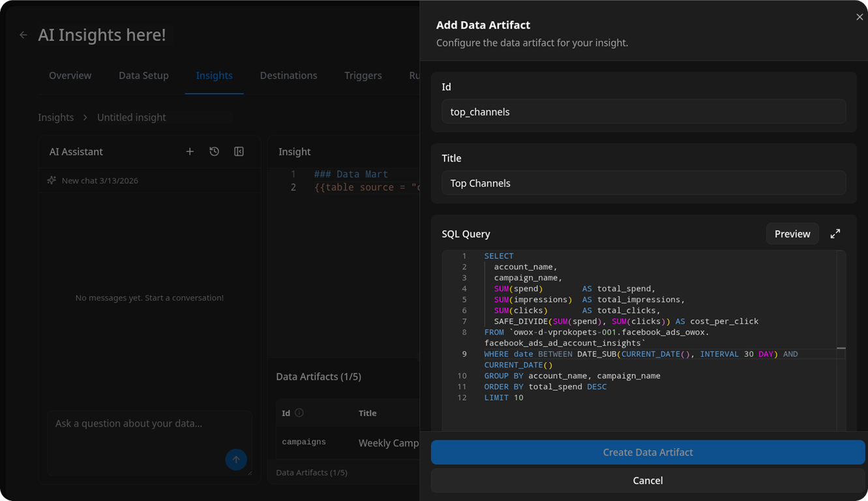Screen dimensions: 868x501
Task: Collapse the AI Assistant panel via sidebar icon
Action: (239, 151)
